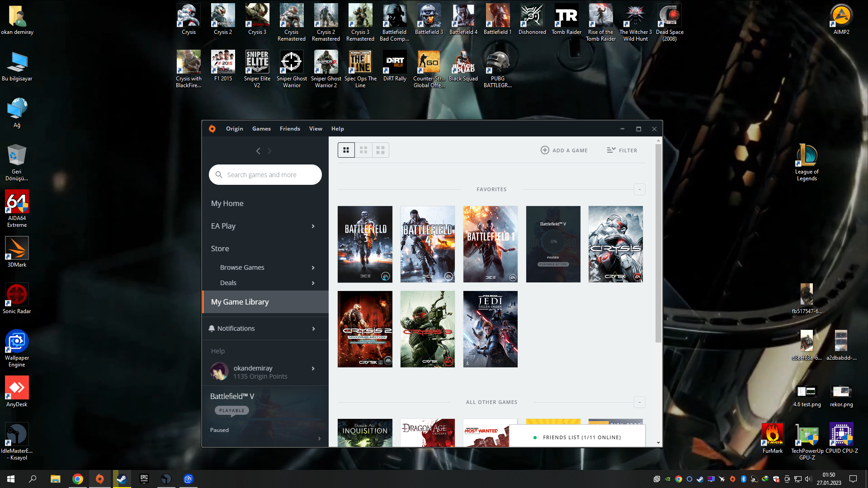The width and height of the screenshot is (868, 488).
Task: Collapse the All Other Games section
Action: point(639,402)
